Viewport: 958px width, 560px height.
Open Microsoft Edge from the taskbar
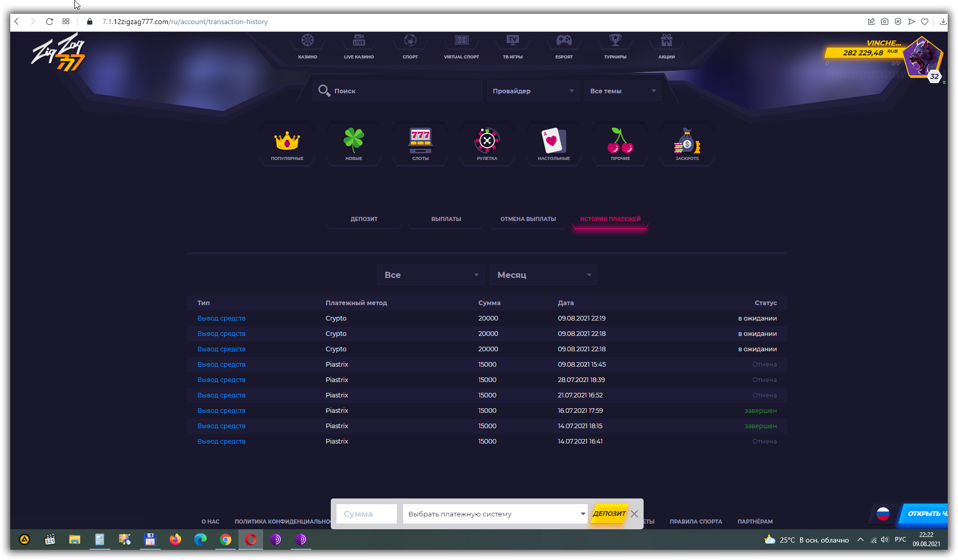[x=201, y=539]
